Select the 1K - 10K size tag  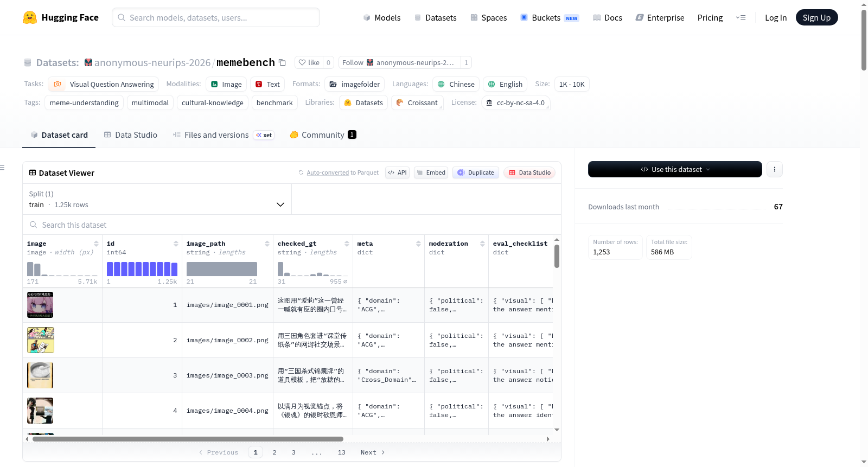click(x=572, y=84)
